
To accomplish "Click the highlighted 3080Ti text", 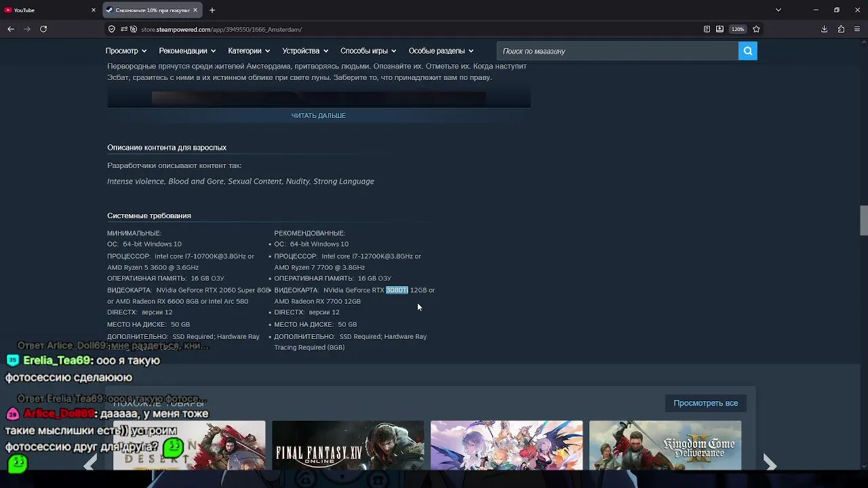I will coord(397,290).
